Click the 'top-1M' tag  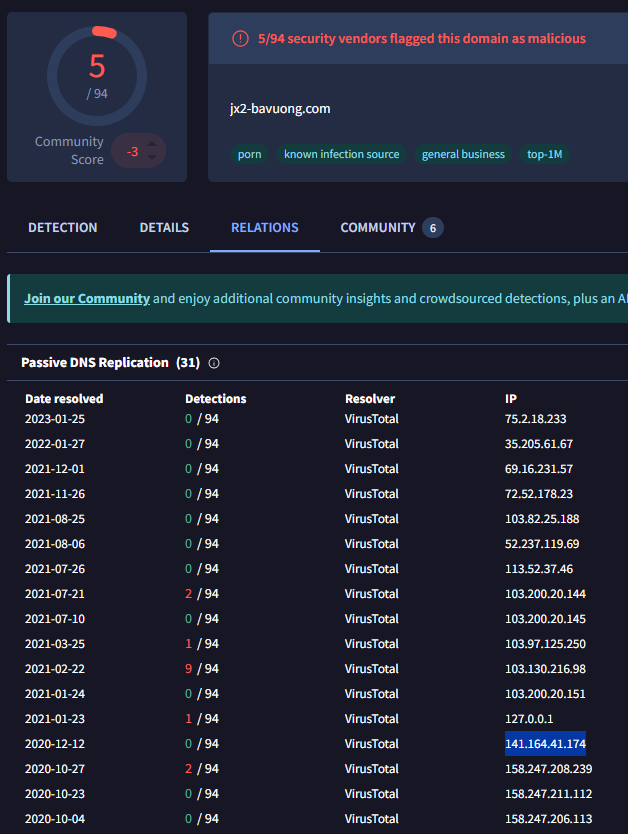point(544,155)
